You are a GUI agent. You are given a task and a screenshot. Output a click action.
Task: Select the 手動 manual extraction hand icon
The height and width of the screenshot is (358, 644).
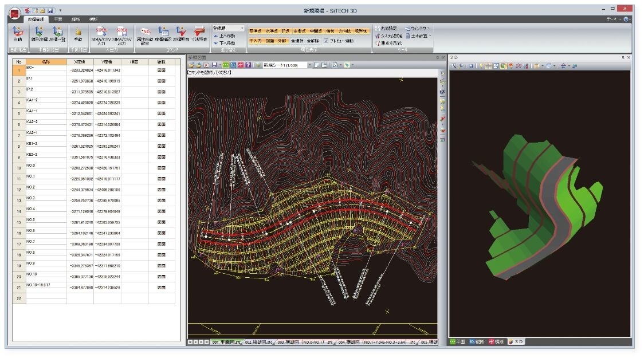click(78, 34)
